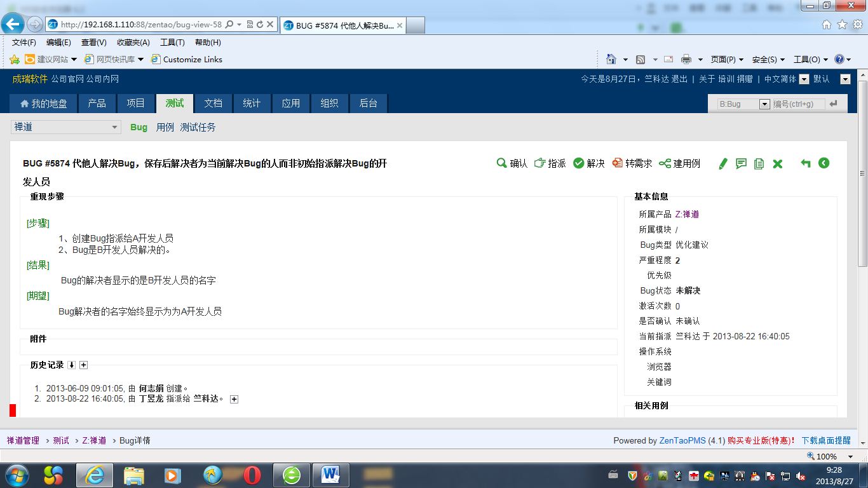
Task: Click the browser back arrow button
Action: click(13, 24)
